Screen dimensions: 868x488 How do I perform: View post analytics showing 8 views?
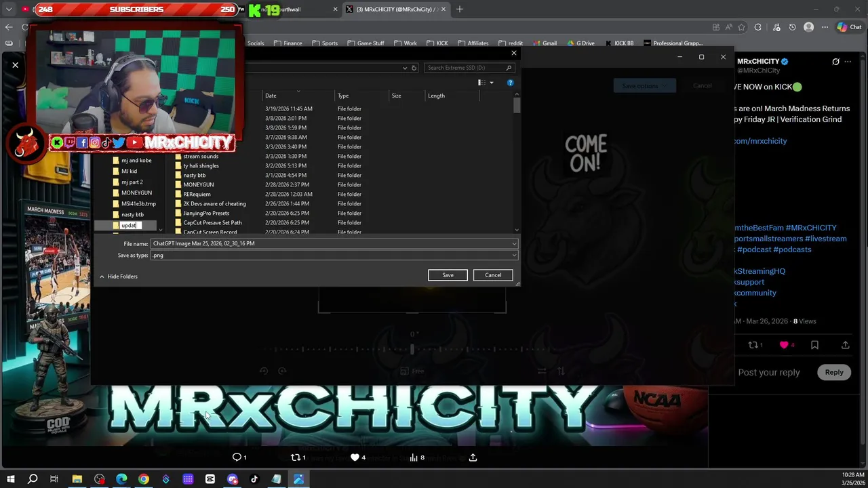click(x=416, y=457)
